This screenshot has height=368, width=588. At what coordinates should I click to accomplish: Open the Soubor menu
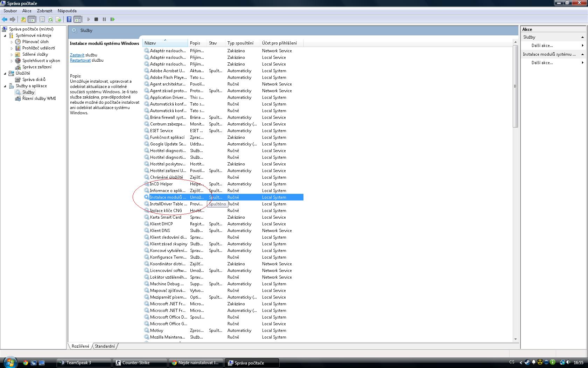pos(10,11)
